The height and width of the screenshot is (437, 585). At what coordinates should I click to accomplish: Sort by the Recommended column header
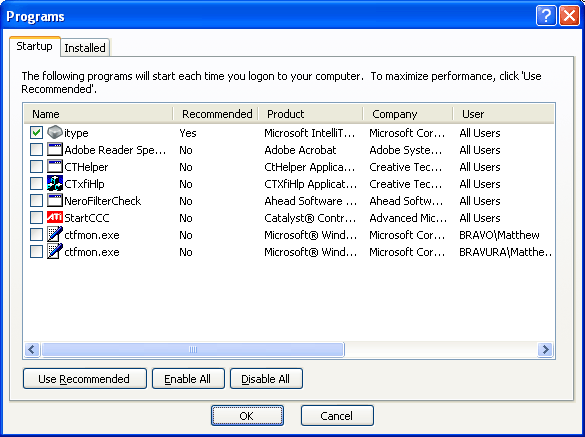pos(216,114)
